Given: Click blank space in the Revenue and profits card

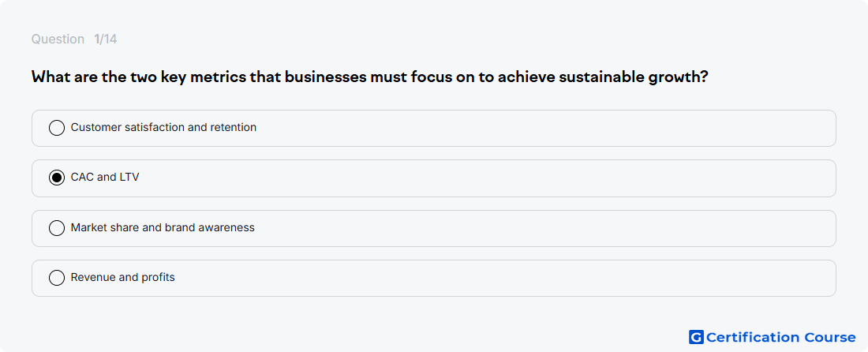Looking at the screenshot, I should point(498,278).
